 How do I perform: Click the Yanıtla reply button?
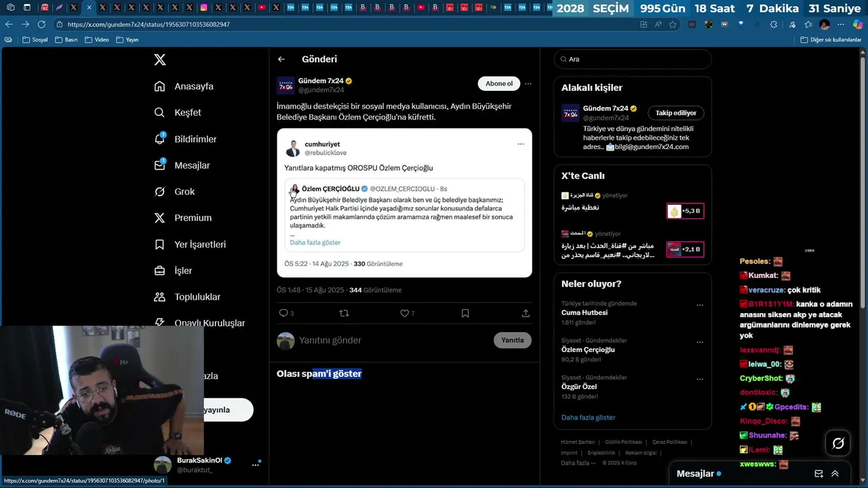click(513, 340)
